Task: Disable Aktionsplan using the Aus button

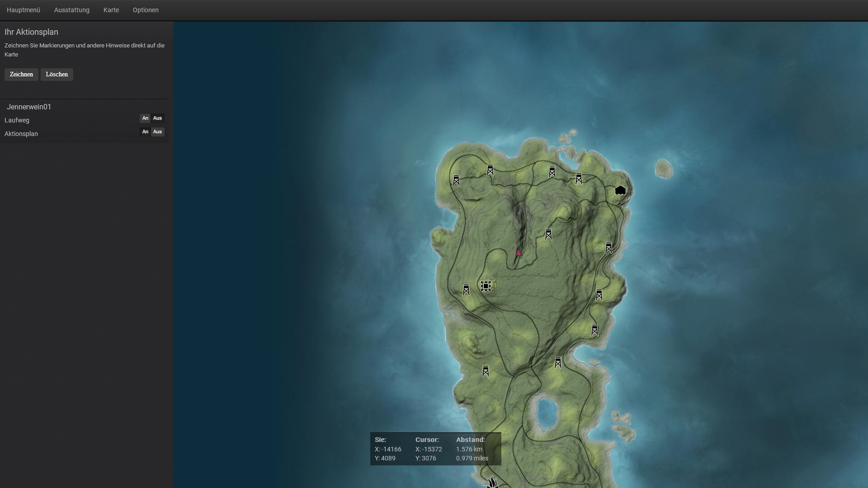Action: click(x=157, y=132)
